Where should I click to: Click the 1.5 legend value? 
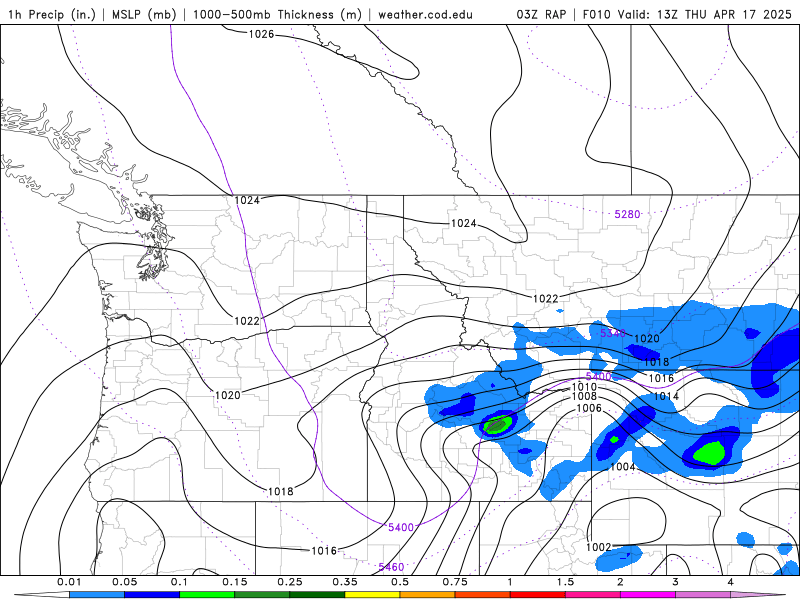pyautogui.click(x=565, y=582)
